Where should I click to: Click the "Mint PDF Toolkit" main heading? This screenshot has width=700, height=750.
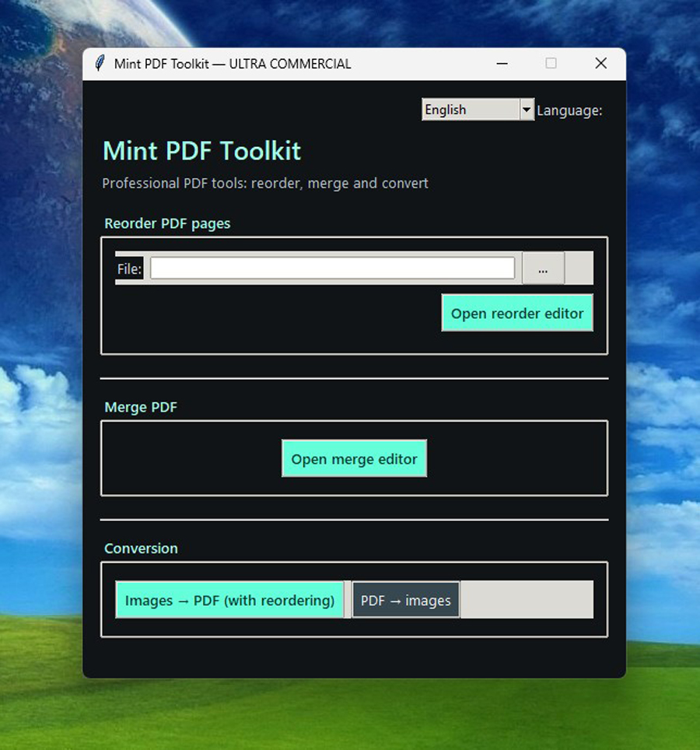[x=201, y=151]
